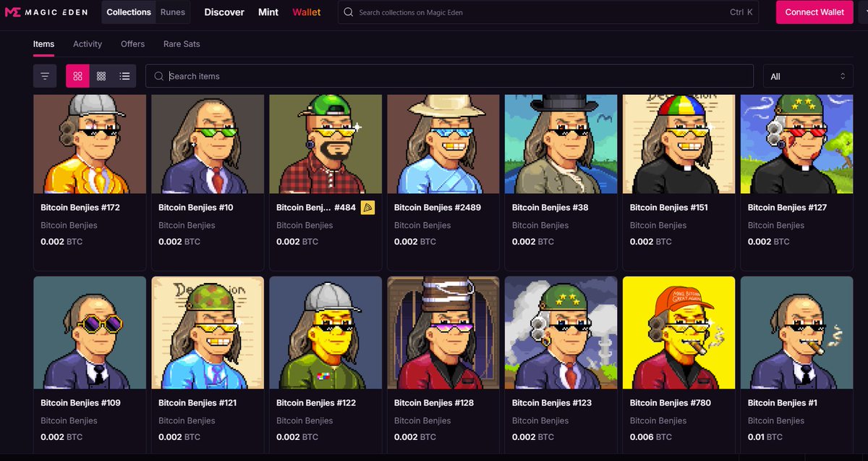The width and height of the screenshot is (868, 461).
Task: Click the Connect Wallet button
Action: 814,12
